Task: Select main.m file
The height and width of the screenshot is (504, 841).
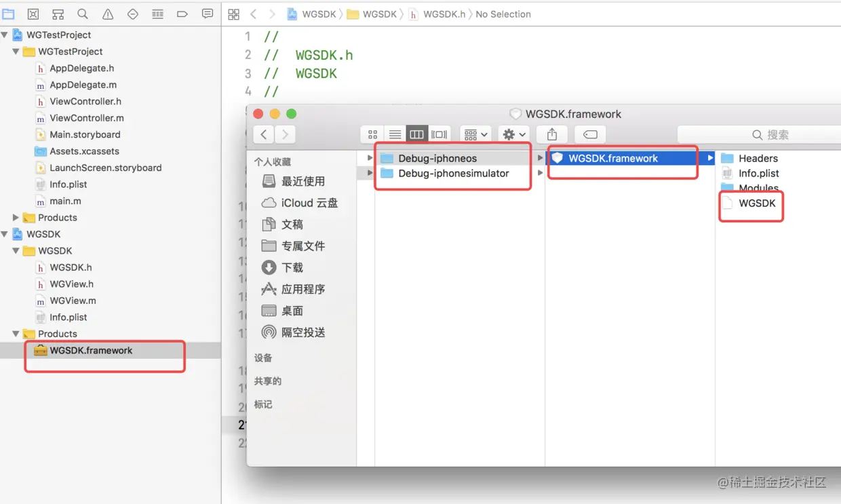Action: [x=65, y=201]
